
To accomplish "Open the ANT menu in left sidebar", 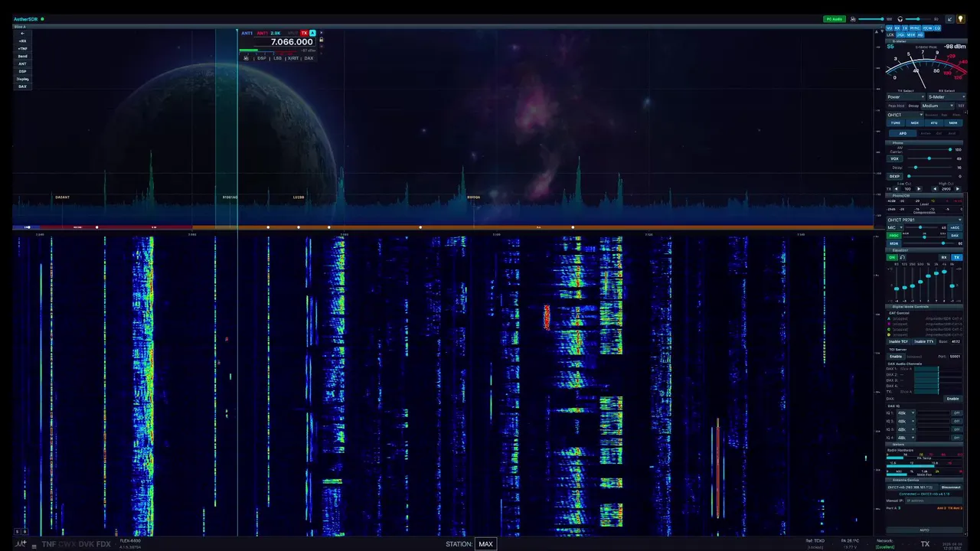I will pos(22,64).
